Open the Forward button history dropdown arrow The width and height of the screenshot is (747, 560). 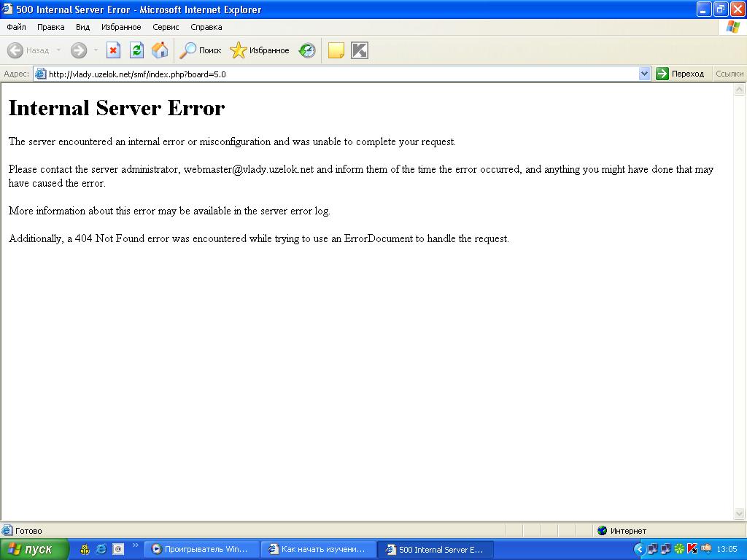[x=96, y=50]
